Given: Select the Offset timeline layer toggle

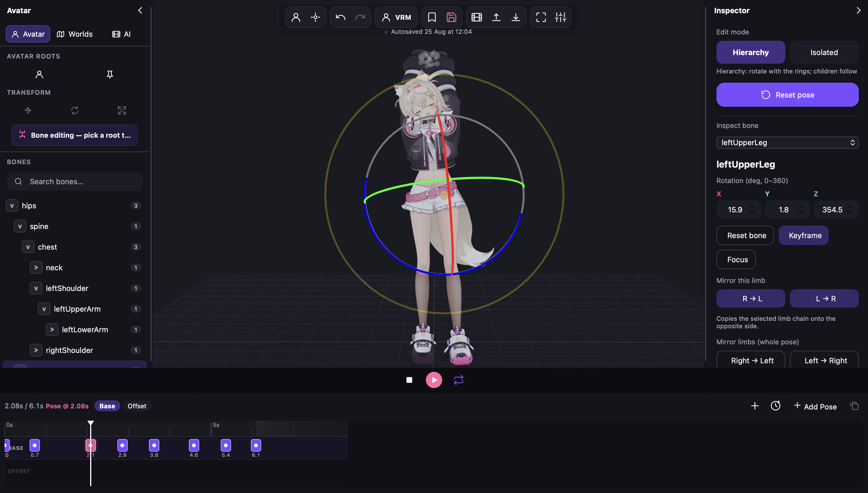Looking at the screenshot, I should tap(137, 406).
